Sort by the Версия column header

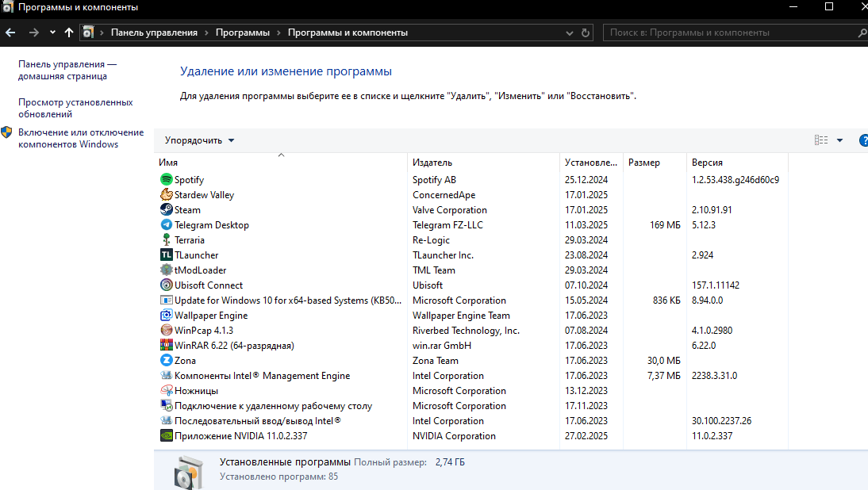[x=737, y=162]
